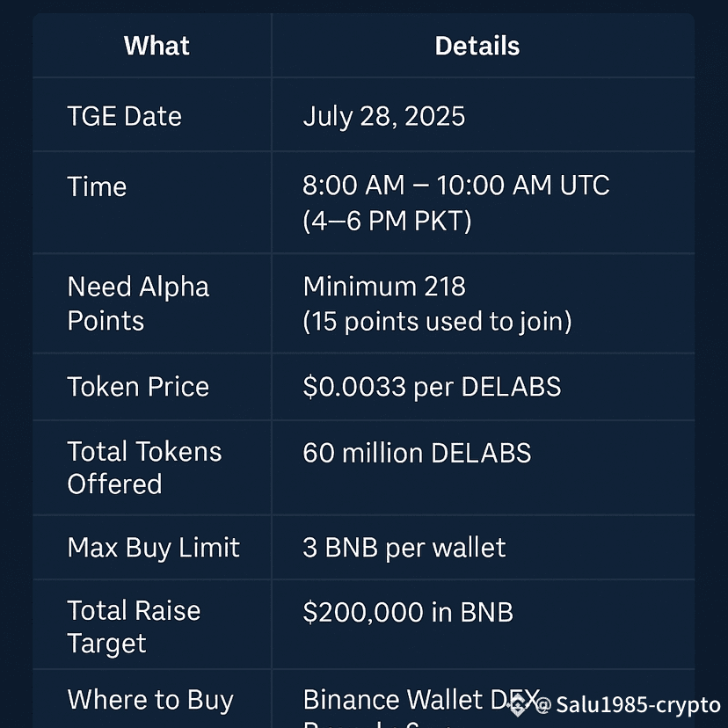
Task: Click the '$200,000 in BNB' value
Action: [408, 612]
